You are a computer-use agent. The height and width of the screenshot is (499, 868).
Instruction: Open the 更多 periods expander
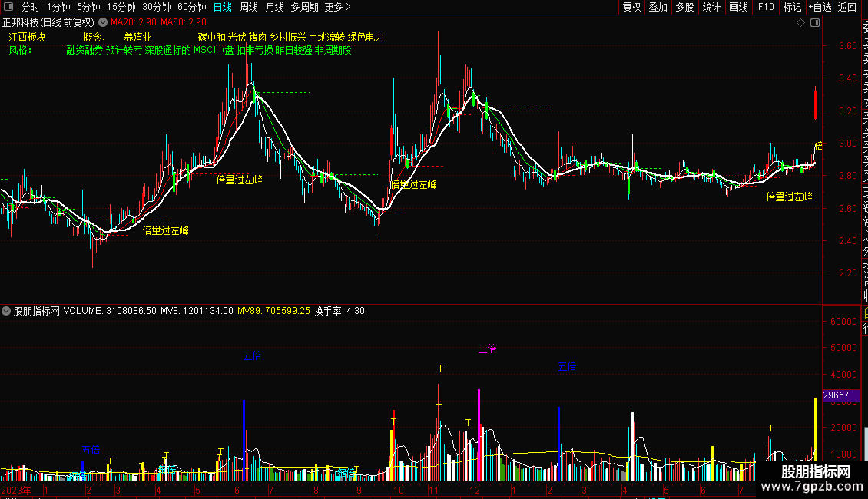[x=337, y=7]
